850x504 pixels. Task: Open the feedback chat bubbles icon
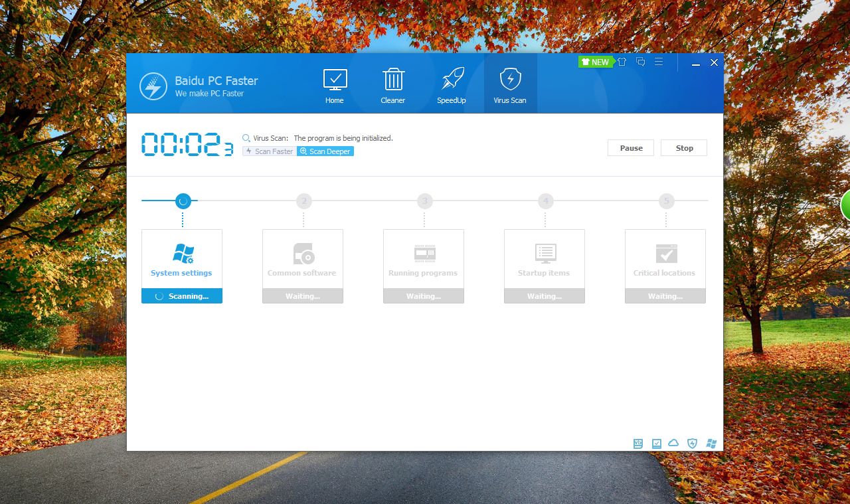coord(641,62)
